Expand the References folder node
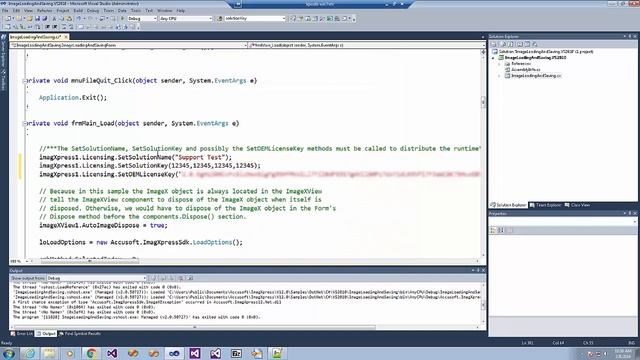This screenshot has width=640, height=360. [x=499, y=64]
